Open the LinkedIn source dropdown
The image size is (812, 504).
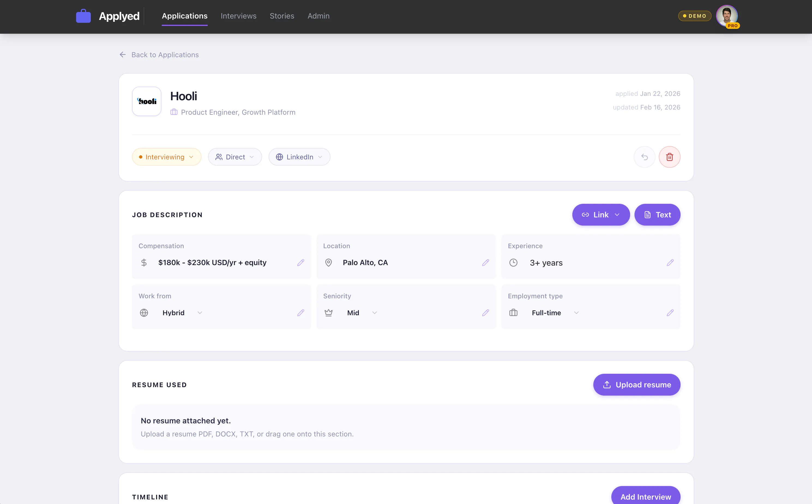299,157
